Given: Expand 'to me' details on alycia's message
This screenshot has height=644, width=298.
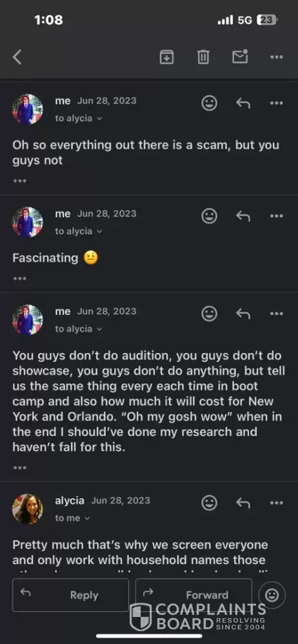Looking at the screenshot, I should (72, 518).
